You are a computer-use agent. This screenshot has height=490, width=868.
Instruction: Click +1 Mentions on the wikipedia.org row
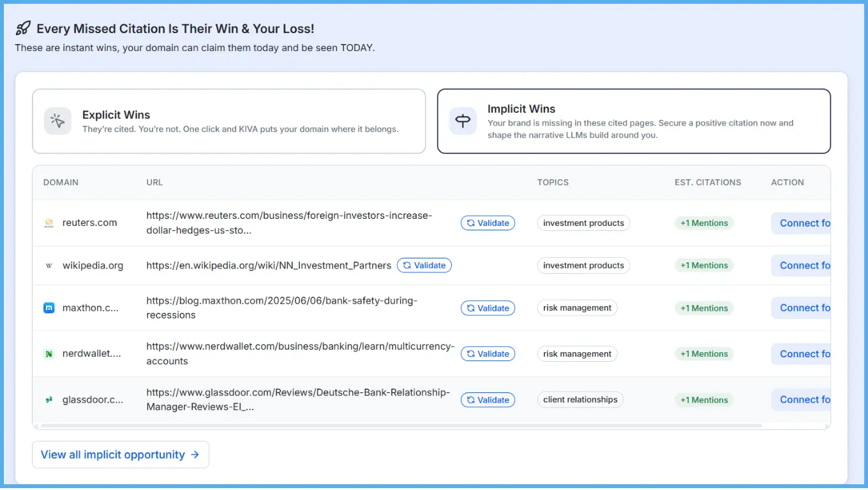point(704,265)
